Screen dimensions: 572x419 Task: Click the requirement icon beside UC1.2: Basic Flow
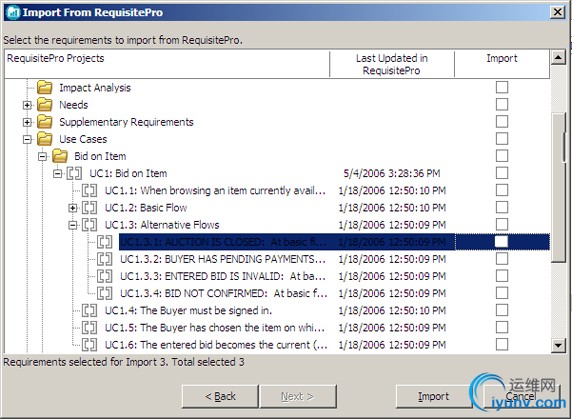[x=89, y=208]
